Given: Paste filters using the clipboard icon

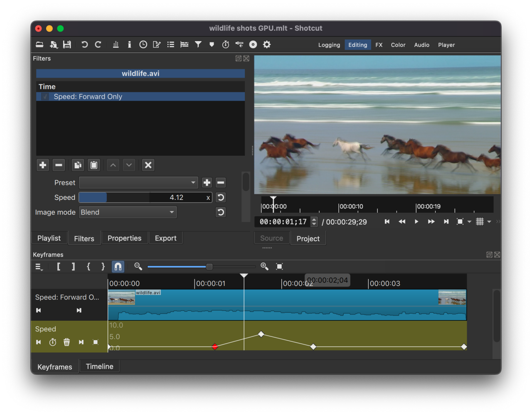Looking at the screenshot, I should click(94, 165).
